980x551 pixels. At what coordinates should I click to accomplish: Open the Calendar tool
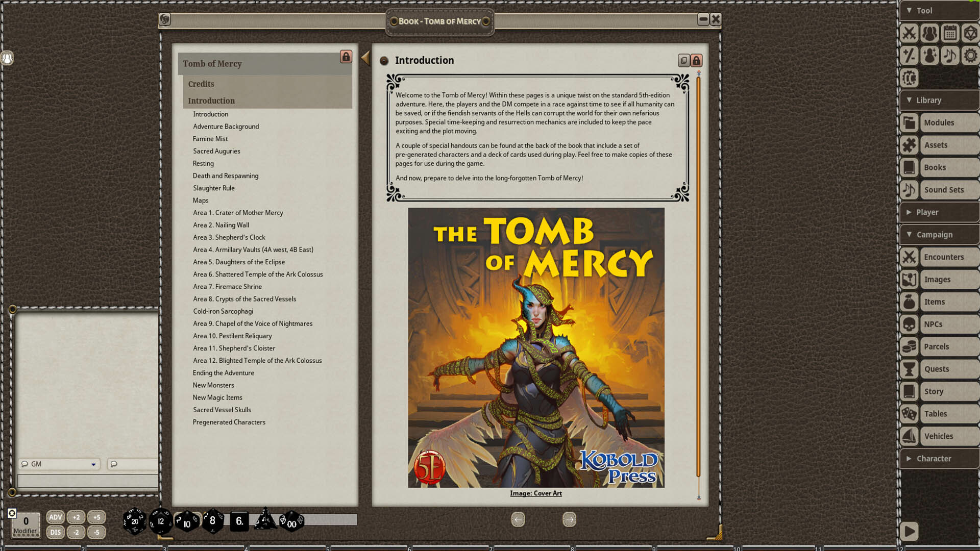click(950, 33)
